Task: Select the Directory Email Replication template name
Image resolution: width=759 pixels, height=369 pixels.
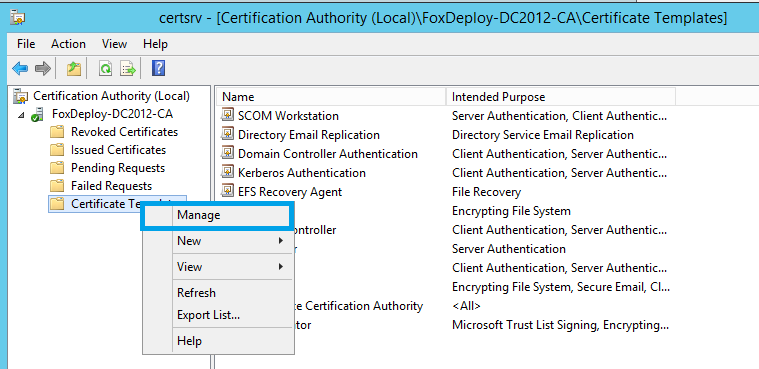Action: pyautogui.click(x=309, y=135)
